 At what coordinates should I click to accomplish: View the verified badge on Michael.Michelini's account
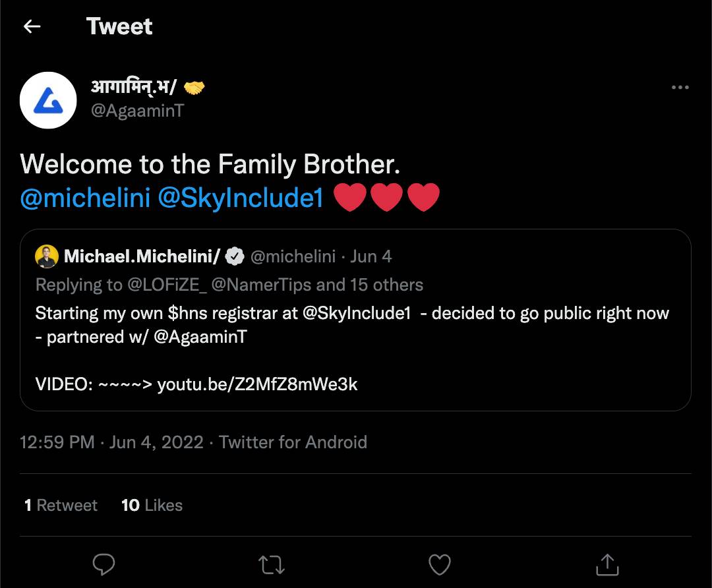234,256
